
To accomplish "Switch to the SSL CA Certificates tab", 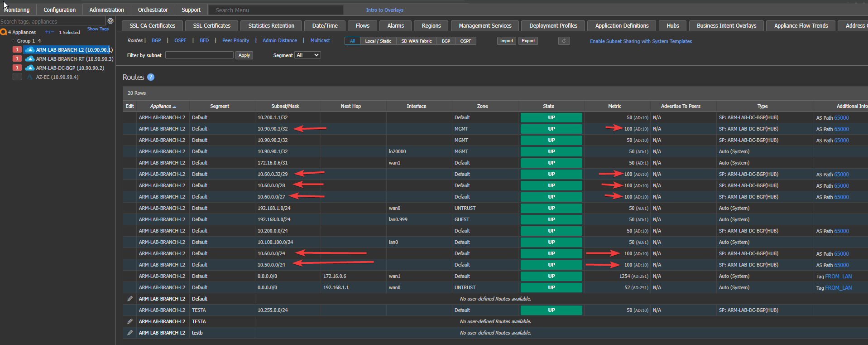I will point(153,26).
